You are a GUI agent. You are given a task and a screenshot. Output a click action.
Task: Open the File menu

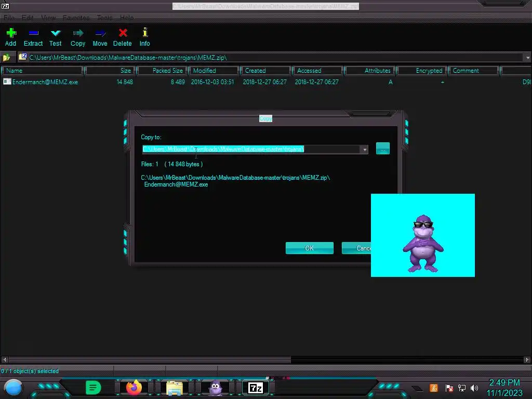tap(9, 18)
